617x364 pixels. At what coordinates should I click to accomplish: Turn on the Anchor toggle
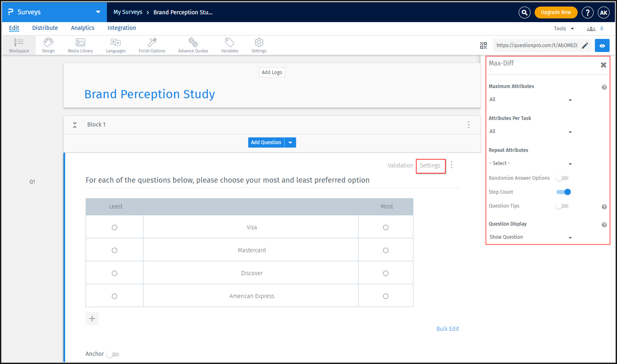113,354
